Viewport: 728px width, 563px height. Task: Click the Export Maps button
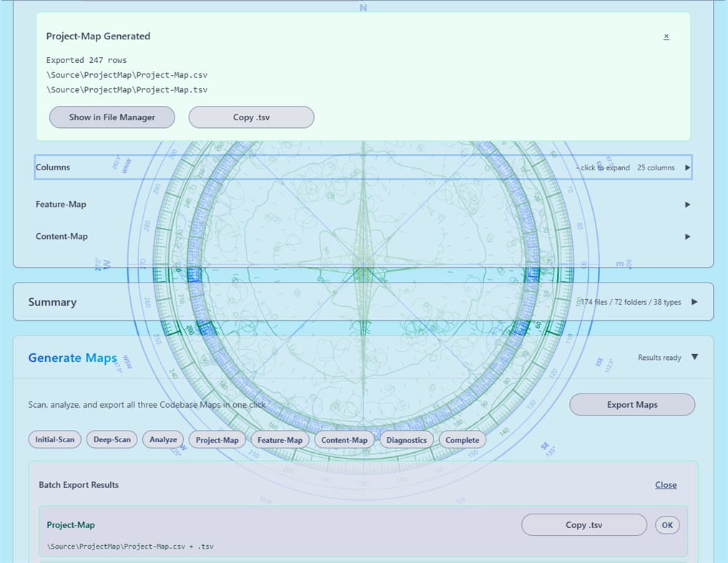[632, 405]
